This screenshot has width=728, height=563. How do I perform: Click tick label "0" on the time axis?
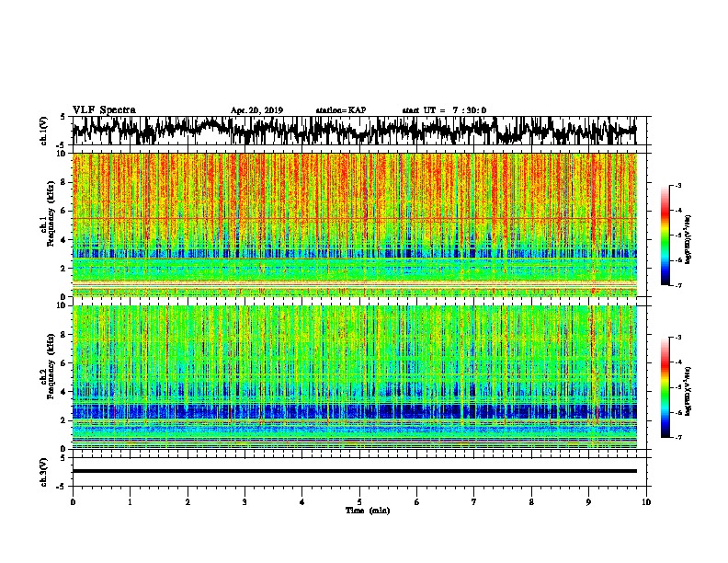(x=73, y=502)
